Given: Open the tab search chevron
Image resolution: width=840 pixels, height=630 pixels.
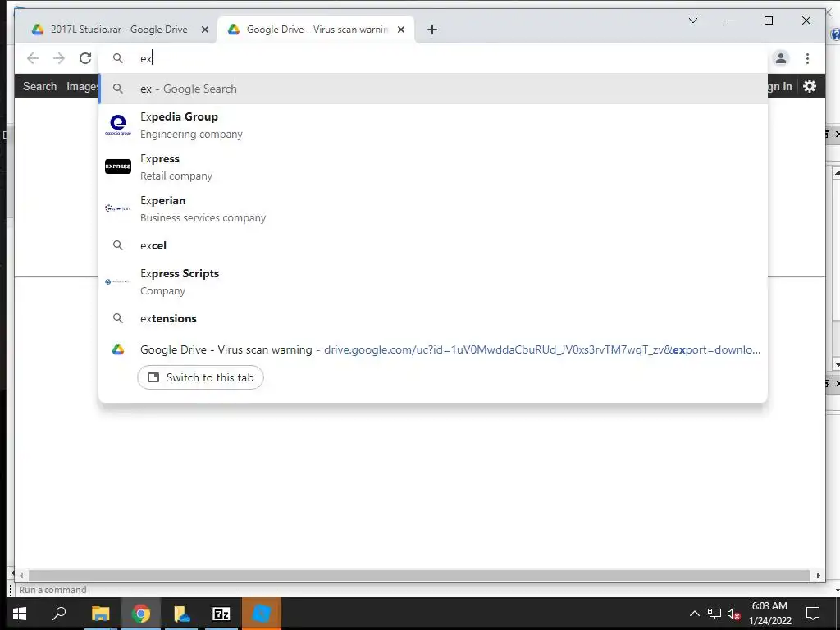Looking at the screenshot, I should [x=692, y=21].
